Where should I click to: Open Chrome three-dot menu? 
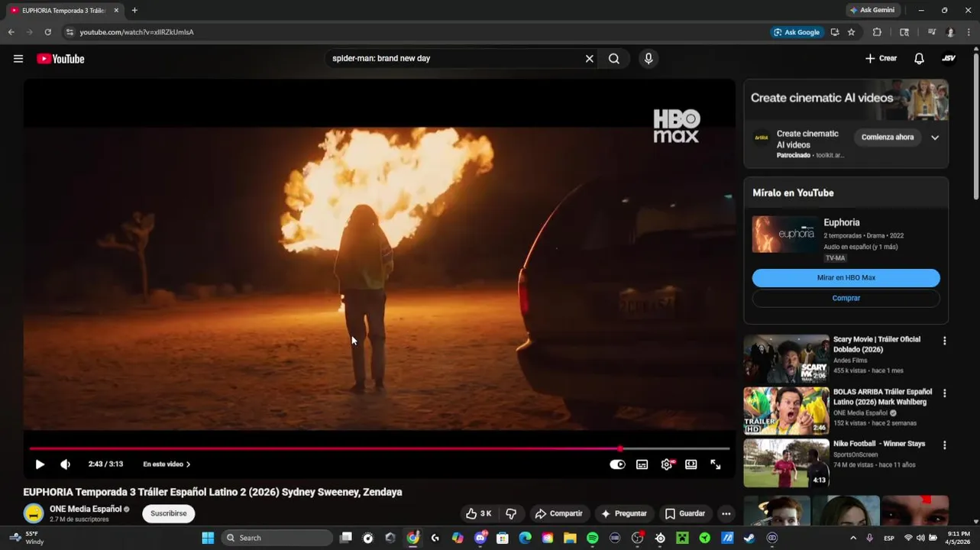point(969,32)
